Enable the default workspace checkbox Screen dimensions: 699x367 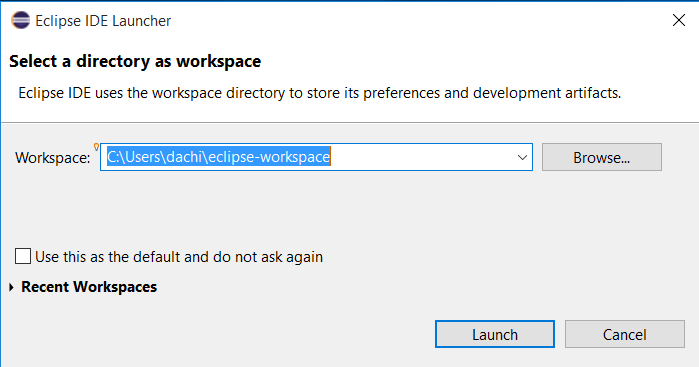(23, 256)
